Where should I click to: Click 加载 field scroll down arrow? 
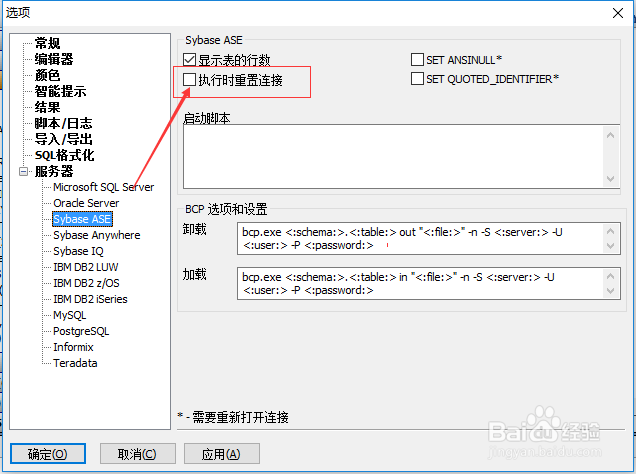point(611,291)
